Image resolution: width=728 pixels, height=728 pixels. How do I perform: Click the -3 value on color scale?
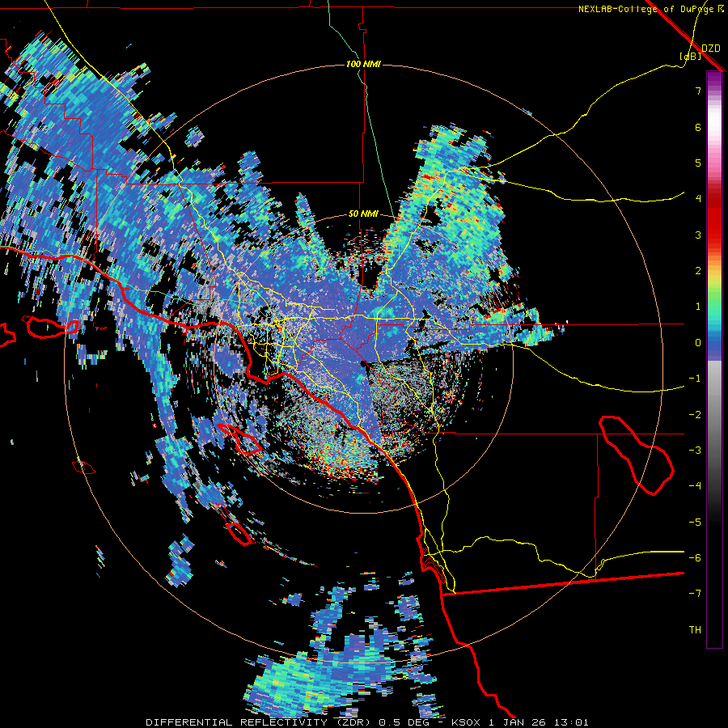[x=695, y=451]
